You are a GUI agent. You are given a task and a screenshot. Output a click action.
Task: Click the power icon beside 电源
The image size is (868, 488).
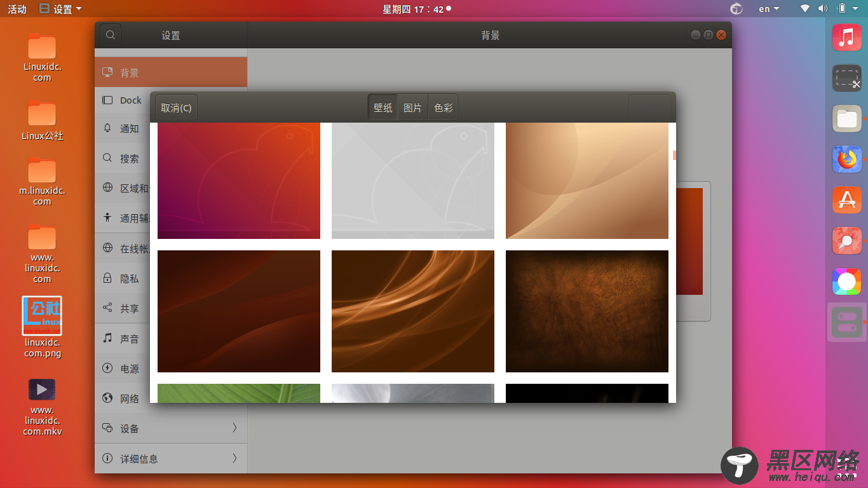[107, 369]
